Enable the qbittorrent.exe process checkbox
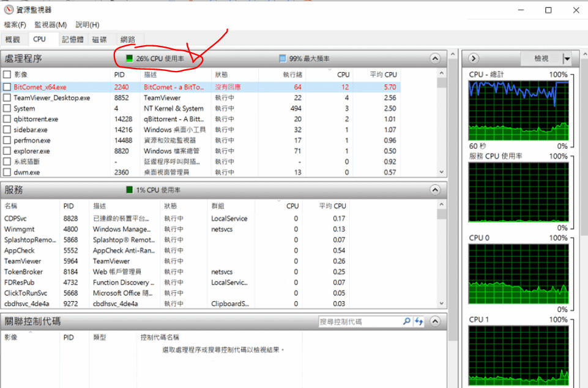This screenshot has height=388, width=588. pos(7,119)
